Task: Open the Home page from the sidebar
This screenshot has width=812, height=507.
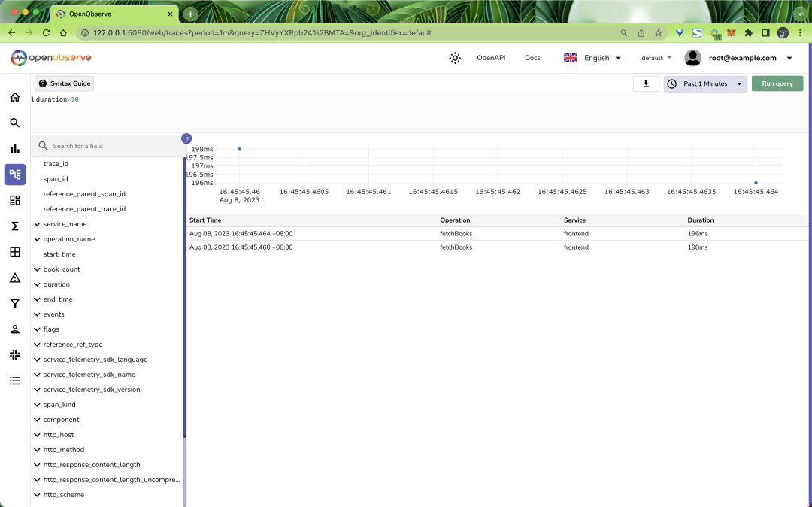Action: pos(14,97)
